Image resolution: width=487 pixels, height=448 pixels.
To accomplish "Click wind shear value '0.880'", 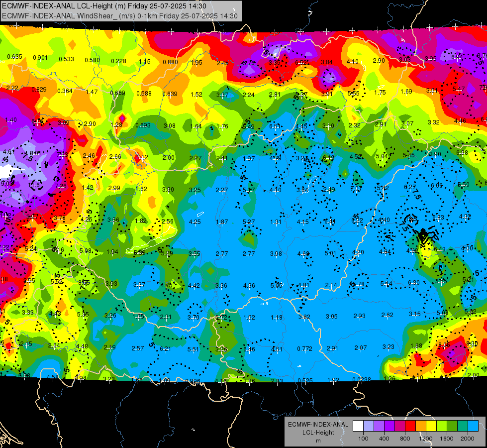I will 170,62.
